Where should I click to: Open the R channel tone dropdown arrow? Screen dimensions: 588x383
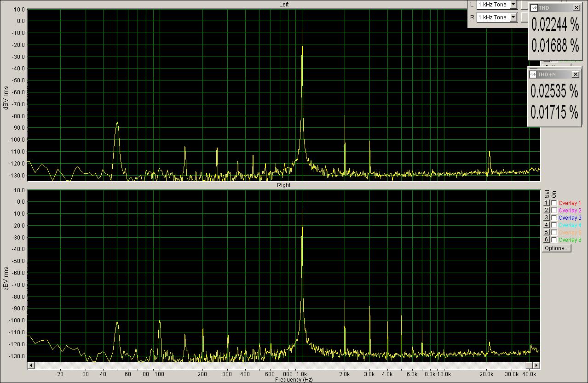click(x=513, y=17)
